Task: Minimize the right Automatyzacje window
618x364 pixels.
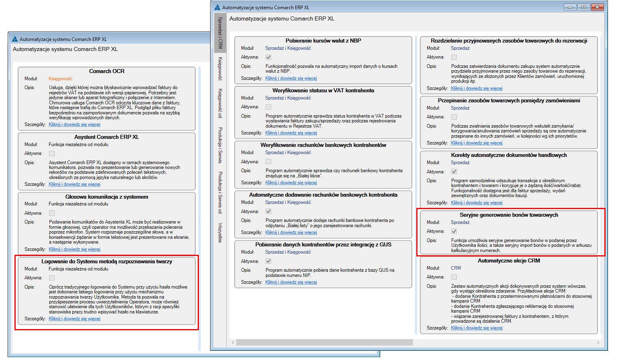Action: pos(570,7)
